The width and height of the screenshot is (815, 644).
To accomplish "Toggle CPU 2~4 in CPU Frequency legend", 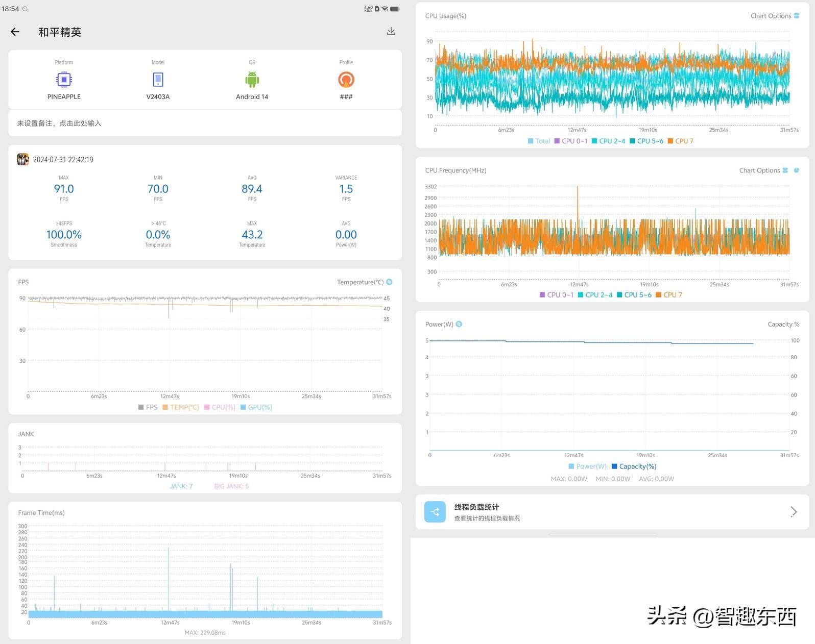I will 595,295.
